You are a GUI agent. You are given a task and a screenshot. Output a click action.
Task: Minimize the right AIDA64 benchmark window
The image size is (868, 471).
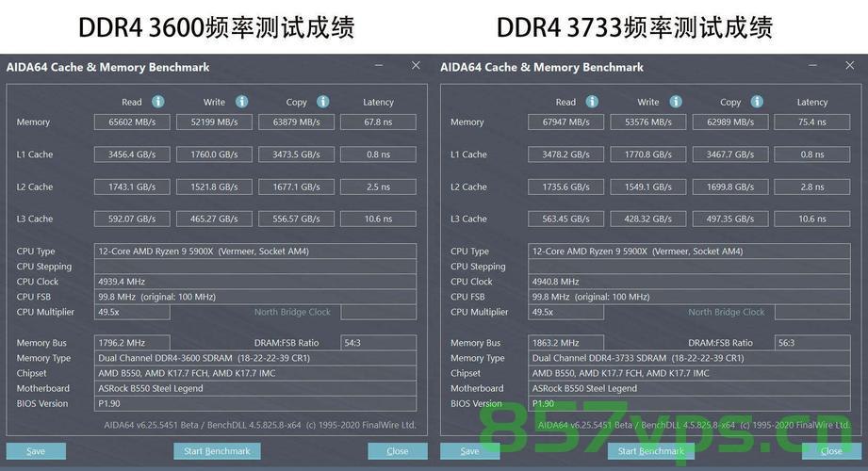(812, 65)
